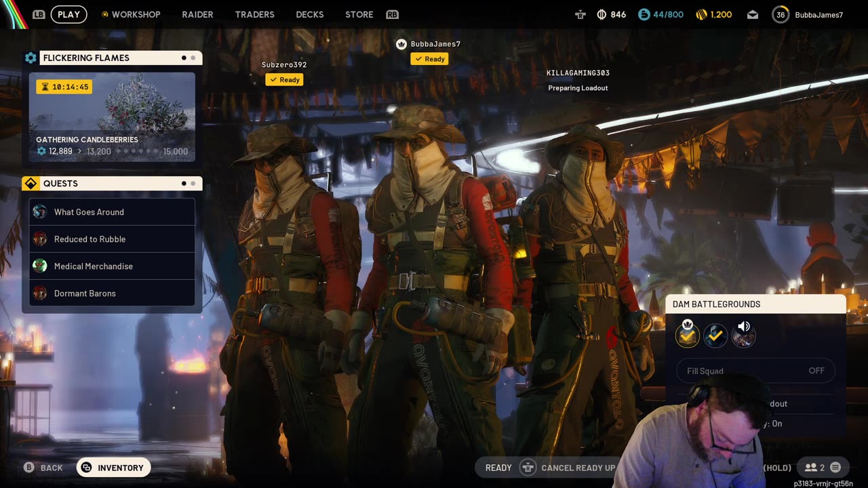This screenshot has width=868, height=488.
Task: Open the BubbaJames7 profile name in top bar
Action: point(818,15)
